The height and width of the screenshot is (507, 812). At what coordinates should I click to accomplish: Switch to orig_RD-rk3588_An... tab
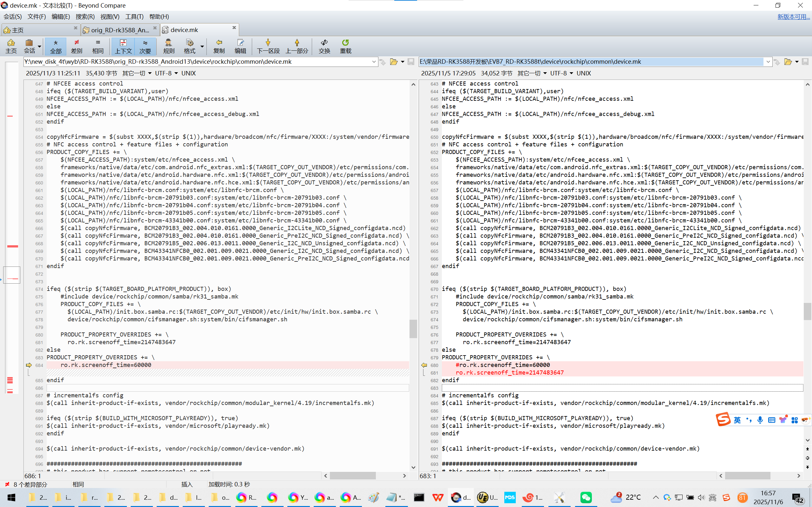pyautogui.click(x=119, y=30)
